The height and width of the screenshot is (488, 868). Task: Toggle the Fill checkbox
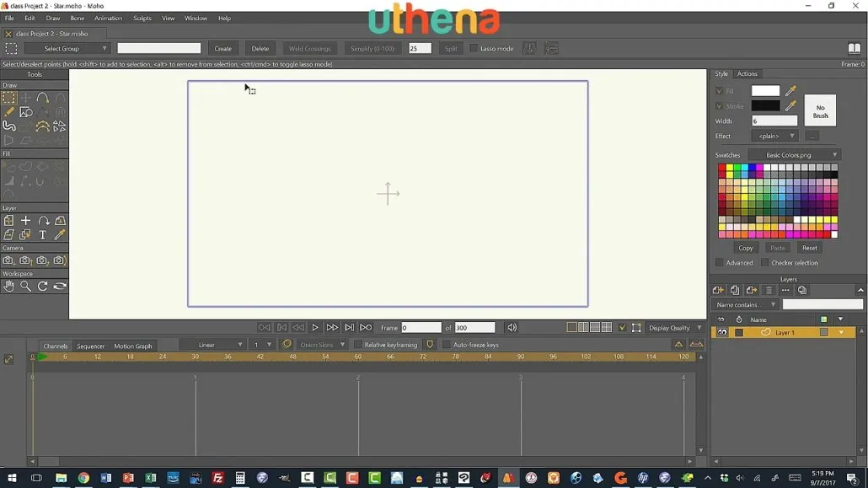click(x=719, y=91)
